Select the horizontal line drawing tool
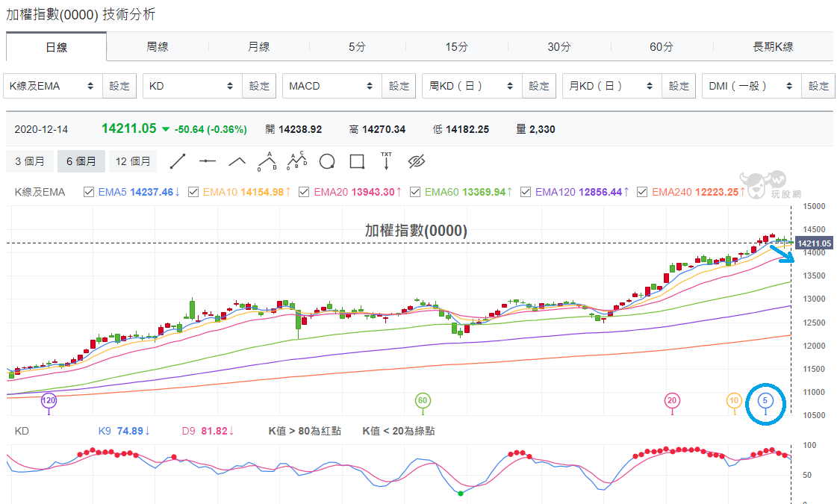 pyautogui.click(x=207, y=161)
